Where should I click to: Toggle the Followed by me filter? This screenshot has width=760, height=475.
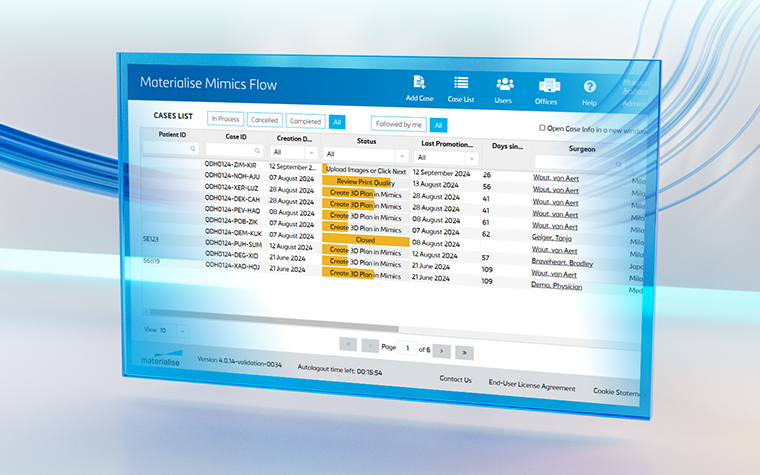pyautogui.click(x=398, y=124)
